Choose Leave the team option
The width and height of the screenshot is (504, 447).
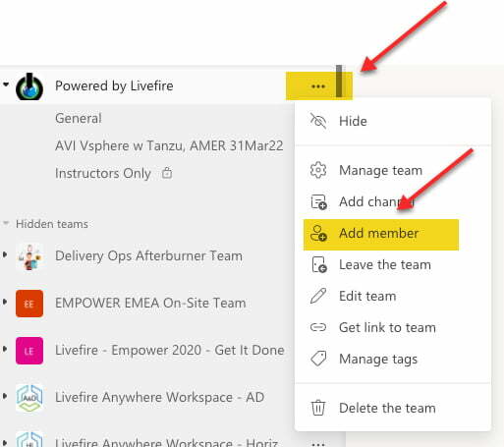[393, 265]
